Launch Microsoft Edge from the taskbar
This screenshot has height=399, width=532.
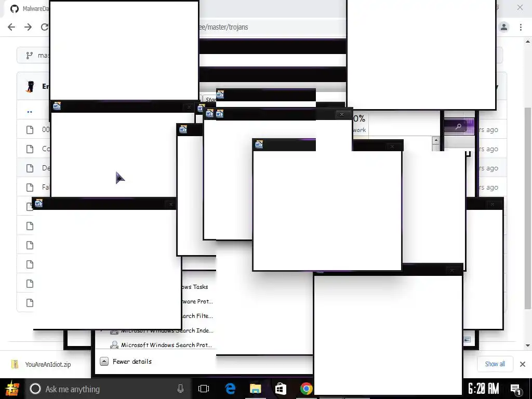[x=230, y=389]
